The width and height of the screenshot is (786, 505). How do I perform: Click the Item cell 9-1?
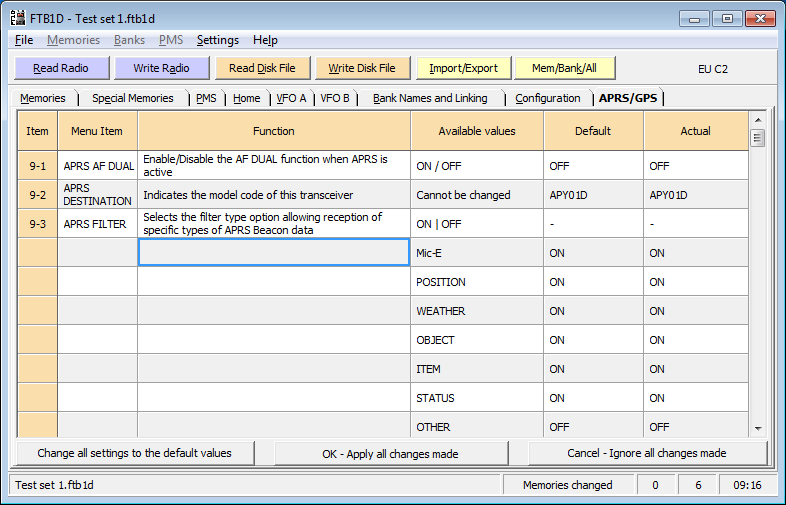point(38,165)
